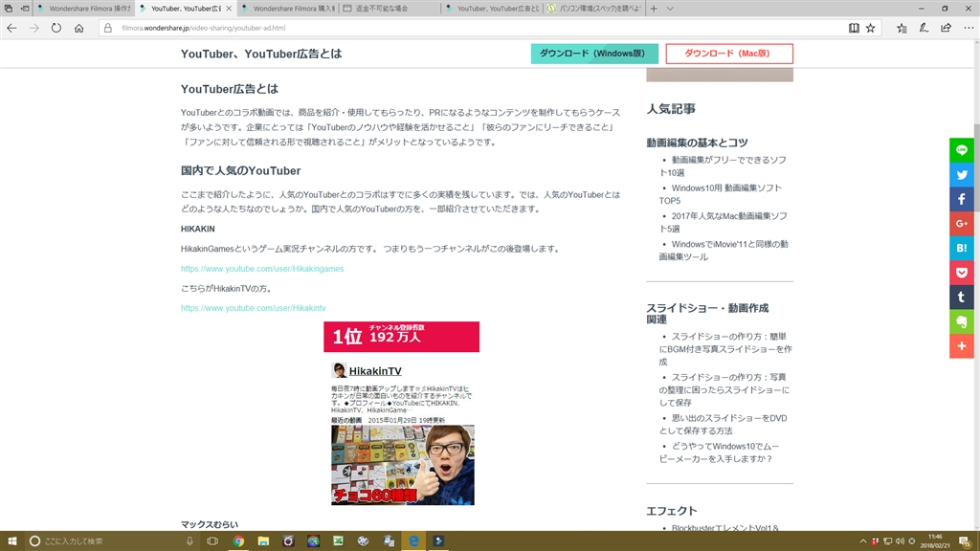Save page to Pocket
980x551 pixels.
(961, 273)
